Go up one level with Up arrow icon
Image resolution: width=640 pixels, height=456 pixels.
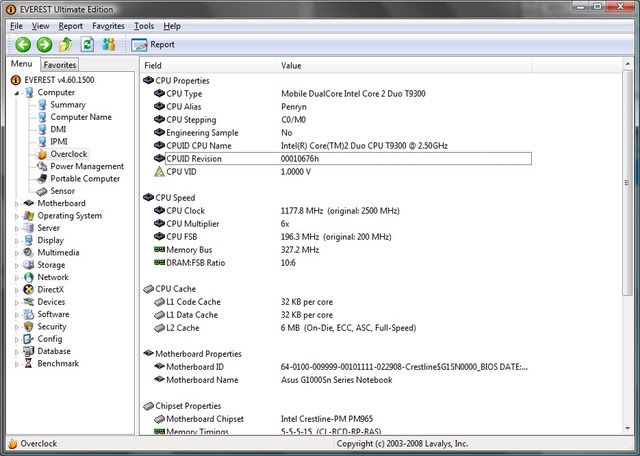(66, 44)
